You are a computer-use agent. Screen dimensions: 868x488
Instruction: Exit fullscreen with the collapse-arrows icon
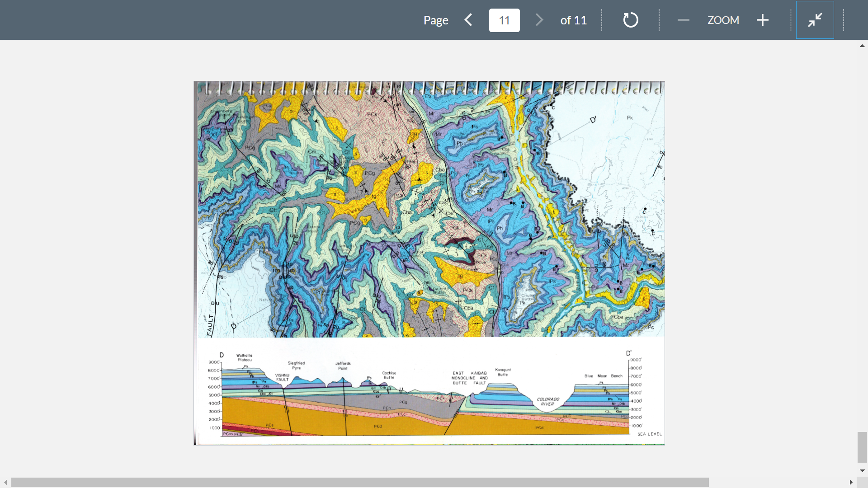click(x=815, y=20)
